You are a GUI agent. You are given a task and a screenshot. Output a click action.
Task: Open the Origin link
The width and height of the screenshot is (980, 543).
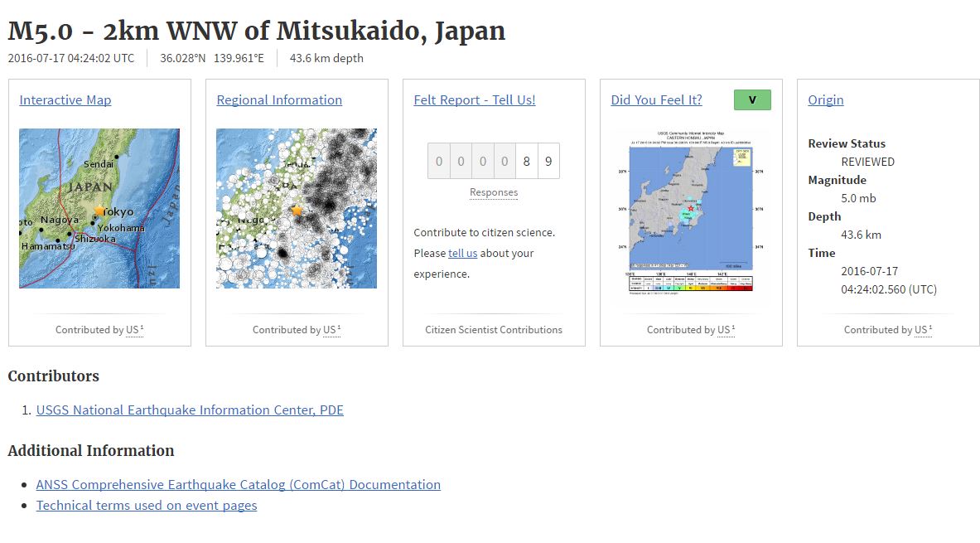825,100
